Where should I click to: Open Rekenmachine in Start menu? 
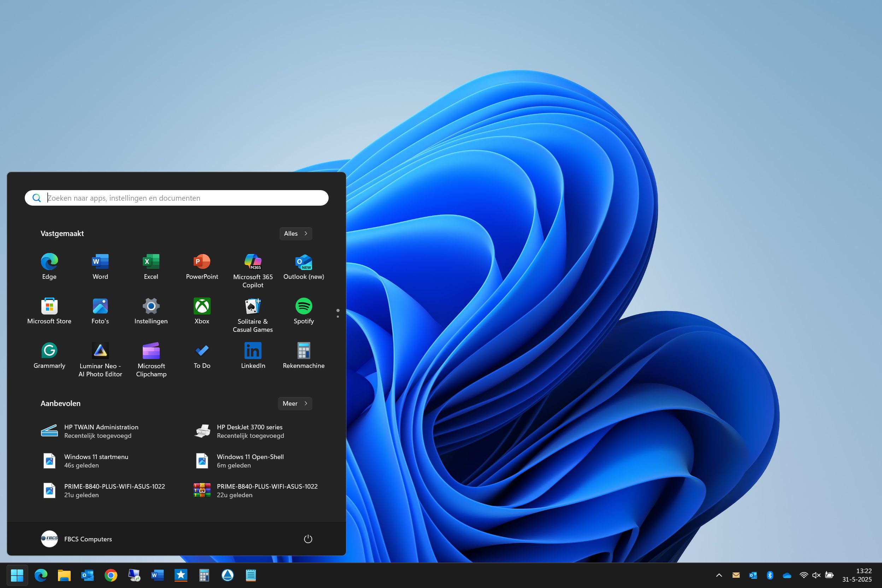[x=304, y=355]
